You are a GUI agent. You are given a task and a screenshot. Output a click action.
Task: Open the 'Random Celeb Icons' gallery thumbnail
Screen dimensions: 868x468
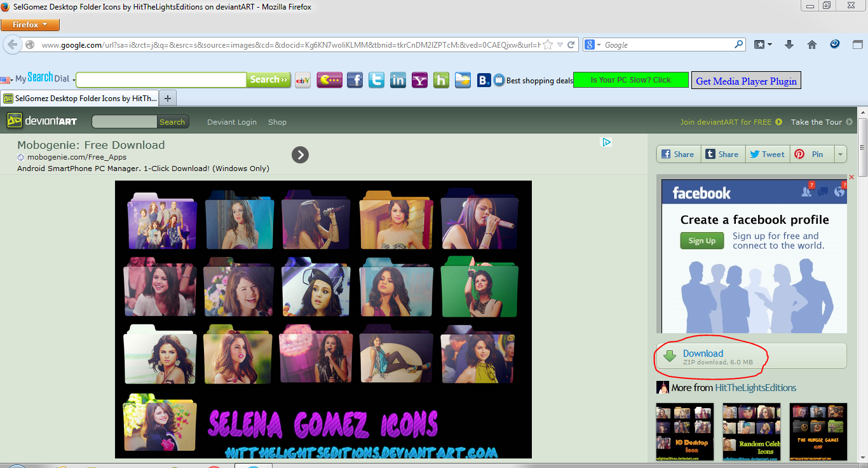[x=751, y=432]
